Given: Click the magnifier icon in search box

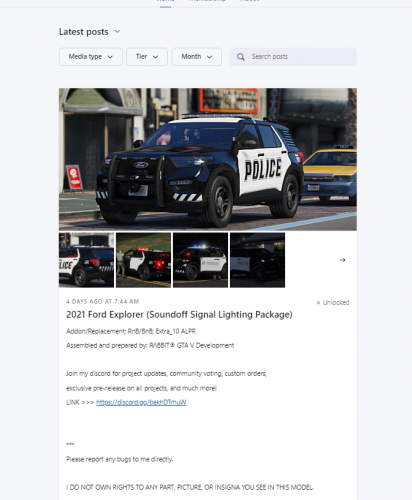Looking at the screenshot, I should 240,57.
